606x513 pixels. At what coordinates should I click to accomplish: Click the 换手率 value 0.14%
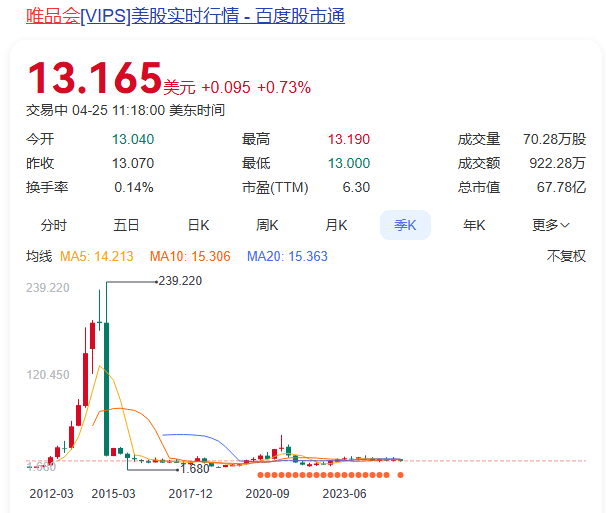pos(134,187)
